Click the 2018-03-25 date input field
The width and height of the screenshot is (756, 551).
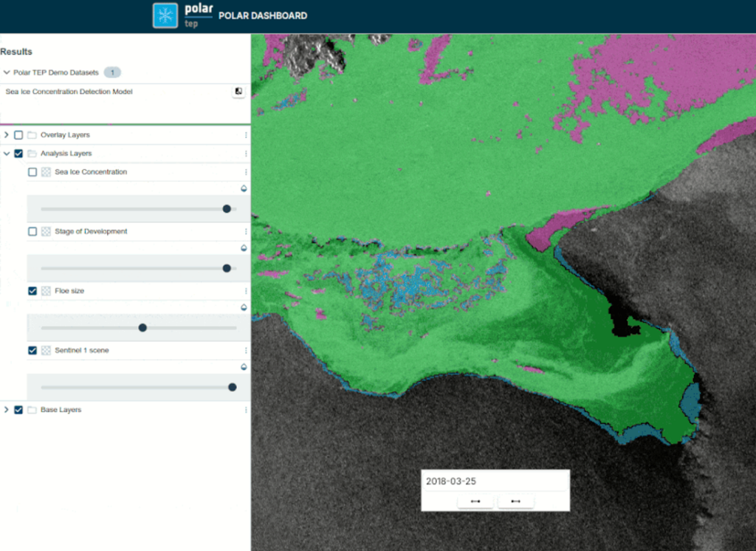click(x=495, y=482)
